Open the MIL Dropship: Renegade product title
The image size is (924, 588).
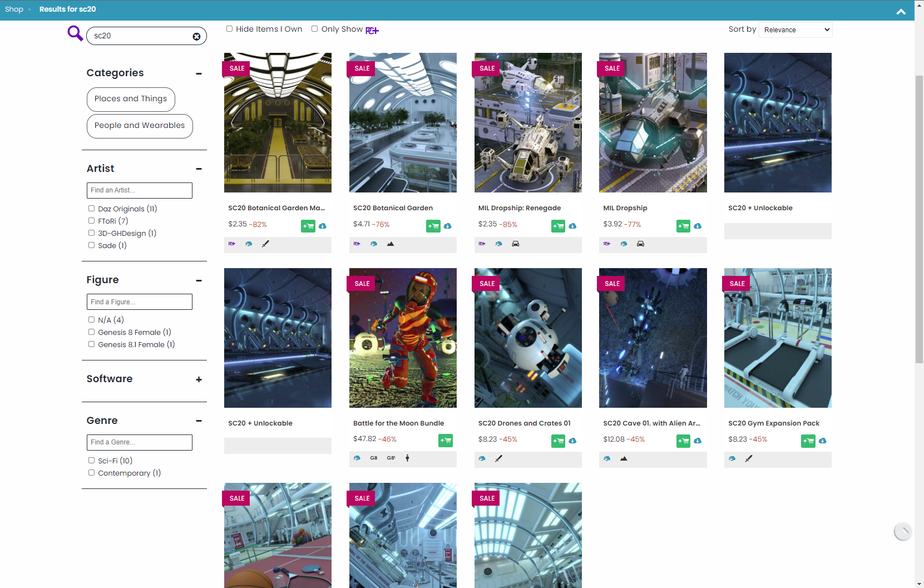(520, 208)
